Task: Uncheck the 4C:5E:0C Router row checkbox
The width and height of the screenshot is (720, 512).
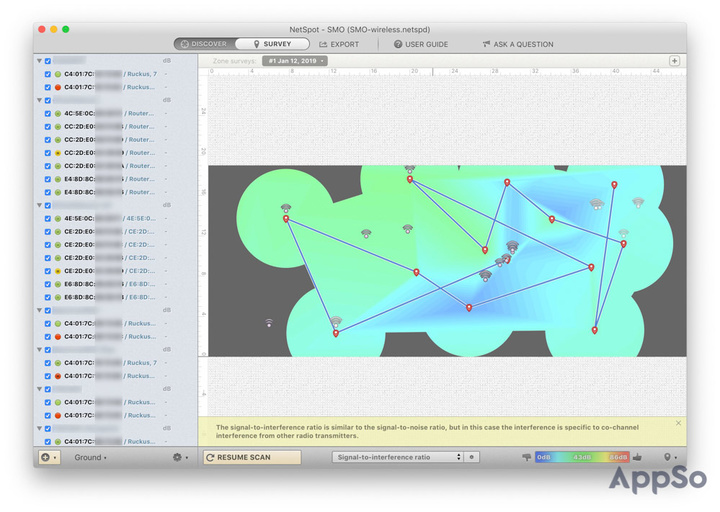Action: pyautogui.click(x=48, y=113)
